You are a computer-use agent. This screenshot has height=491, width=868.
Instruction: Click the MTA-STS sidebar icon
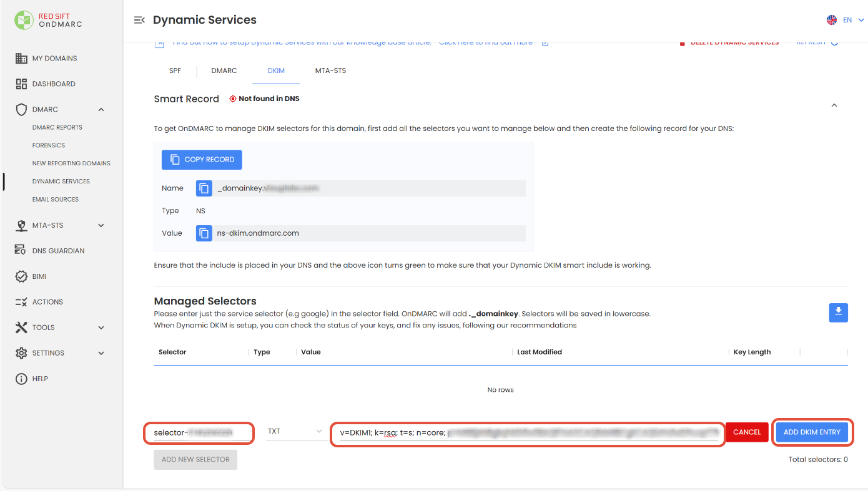pos(21,225)
